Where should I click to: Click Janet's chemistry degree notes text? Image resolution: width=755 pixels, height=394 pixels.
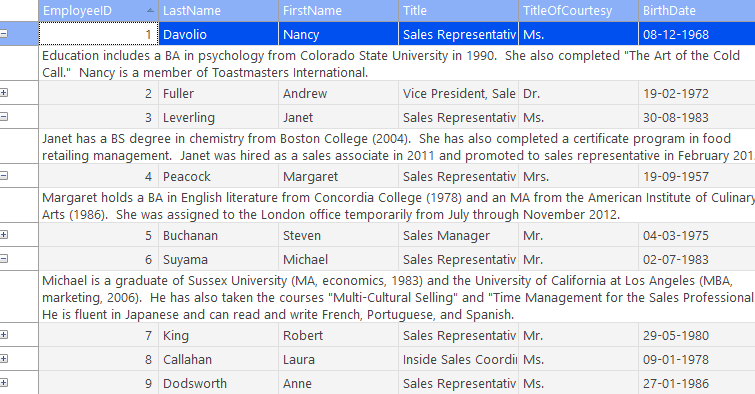point(398,147)
